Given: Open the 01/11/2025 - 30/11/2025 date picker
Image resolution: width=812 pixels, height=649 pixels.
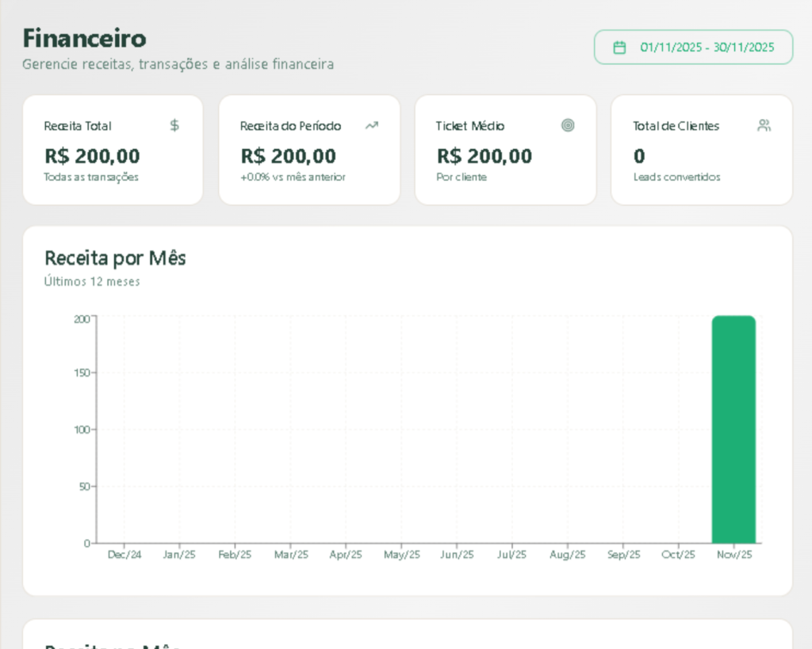Looking at the screenshot, I should [x=693, y=48].
